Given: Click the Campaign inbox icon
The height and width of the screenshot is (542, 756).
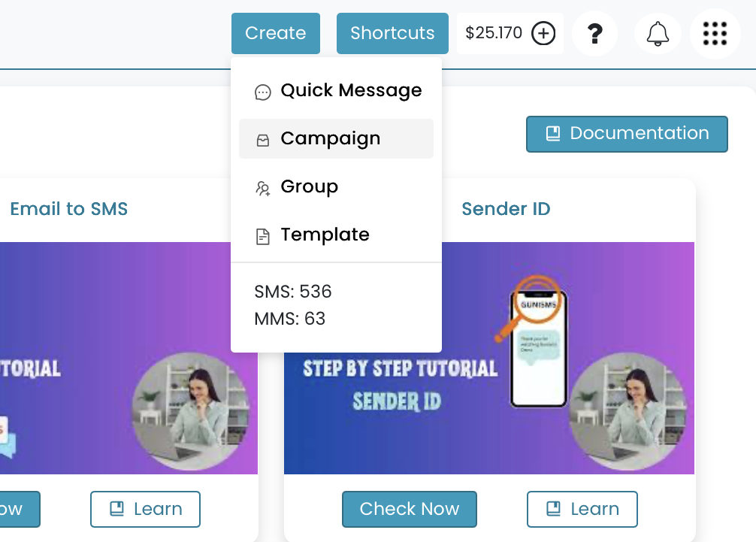Looking at the screenshot, I should 263,141.
